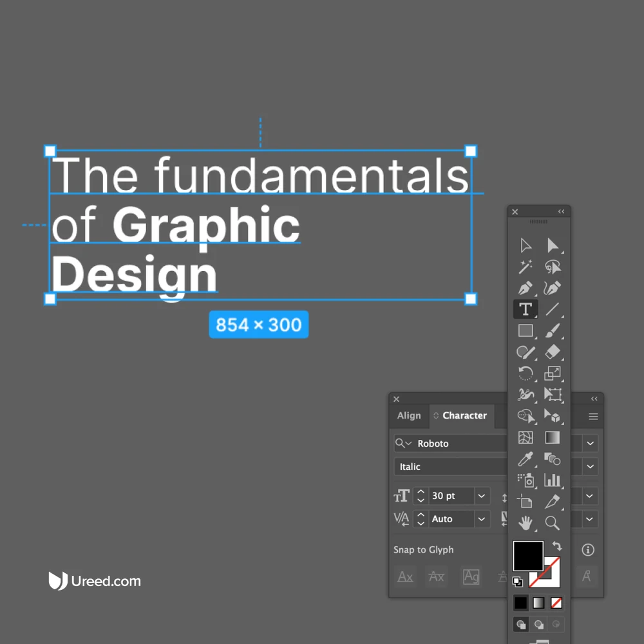Select the Blend tool
644x644 pixels.
pos(553,459)
